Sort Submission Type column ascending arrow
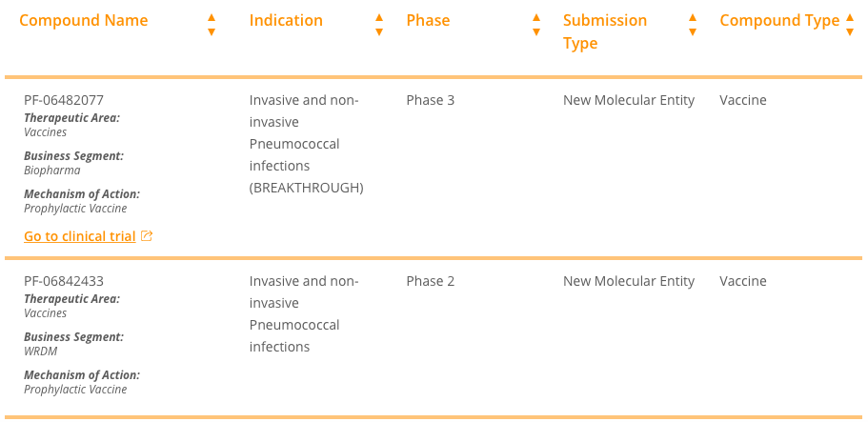Screen dimensions: 868x422 pyautogui.click(x=693, y=18)
